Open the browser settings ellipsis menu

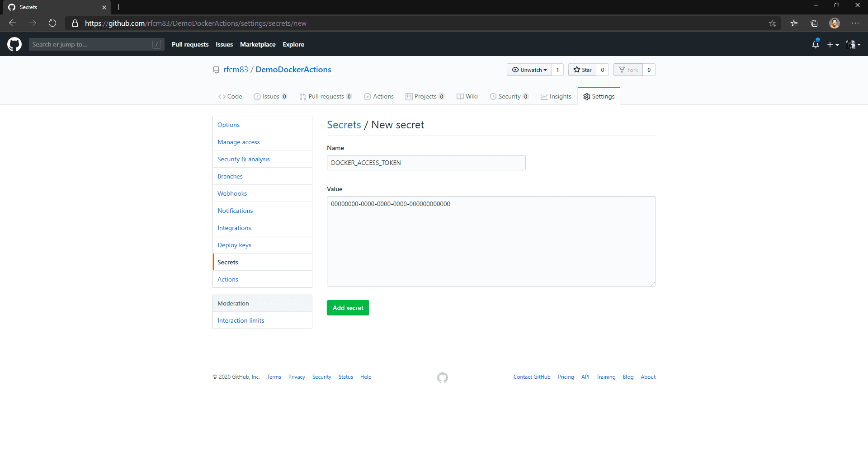point(855,23)
